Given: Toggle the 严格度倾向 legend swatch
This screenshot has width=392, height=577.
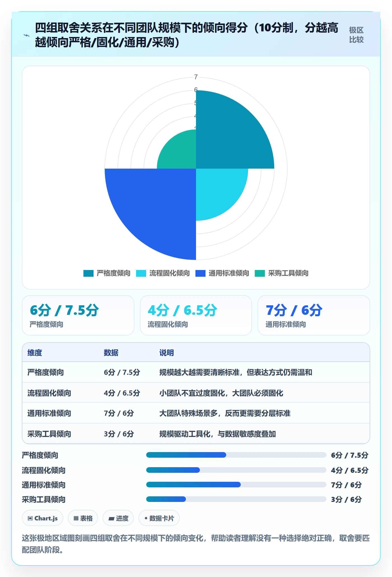Looking at the screenshot, I should [88, 273].
